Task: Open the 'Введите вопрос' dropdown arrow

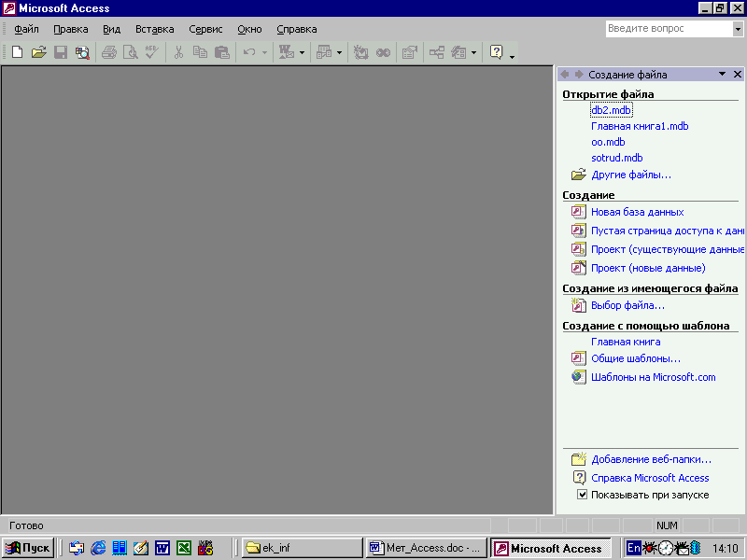Action: [x=738, y=30]
